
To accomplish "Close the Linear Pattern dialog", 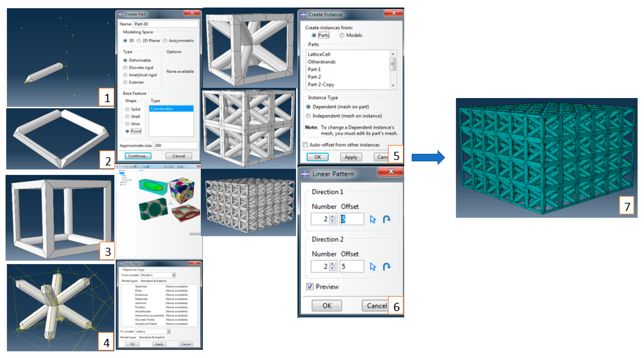I will click(391, 171).
